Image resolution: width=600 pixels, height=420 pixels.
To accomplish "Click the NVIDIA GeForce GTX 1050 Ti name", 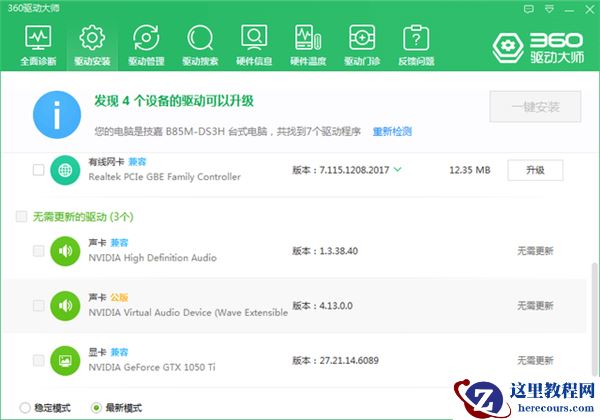I will [x=152, y=367].
